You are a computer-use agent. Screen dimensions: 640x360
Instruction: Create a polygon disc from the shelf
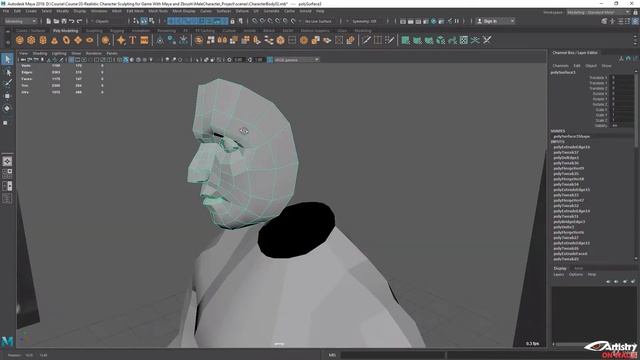(x=90, y=40)
